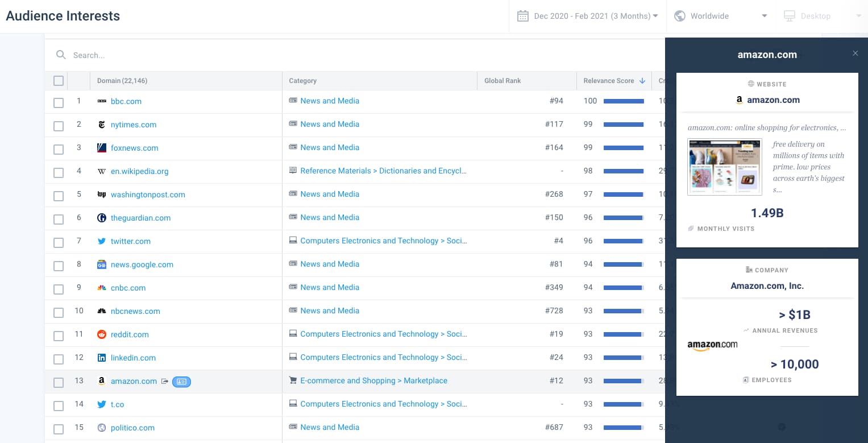Open twitter.com's Computers Electronics and Technology link
This screenshot has width=868, height=443.
[x=384, y=241]
